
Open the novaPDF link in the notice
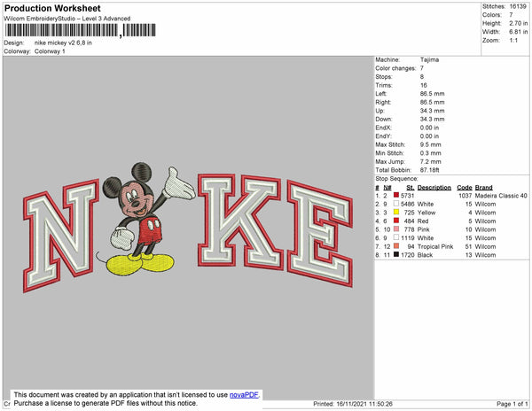click(x=244, y=395)
